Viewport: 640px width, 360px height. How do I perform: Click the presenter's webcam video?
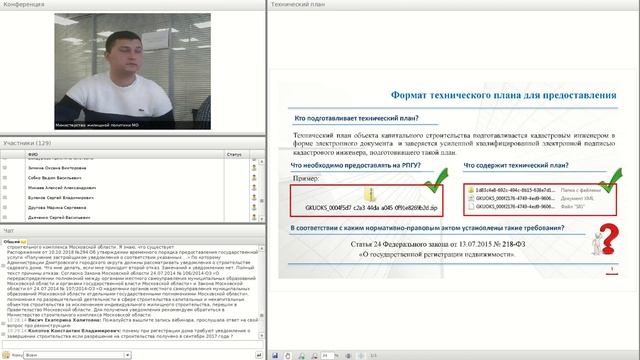point(133,71)
